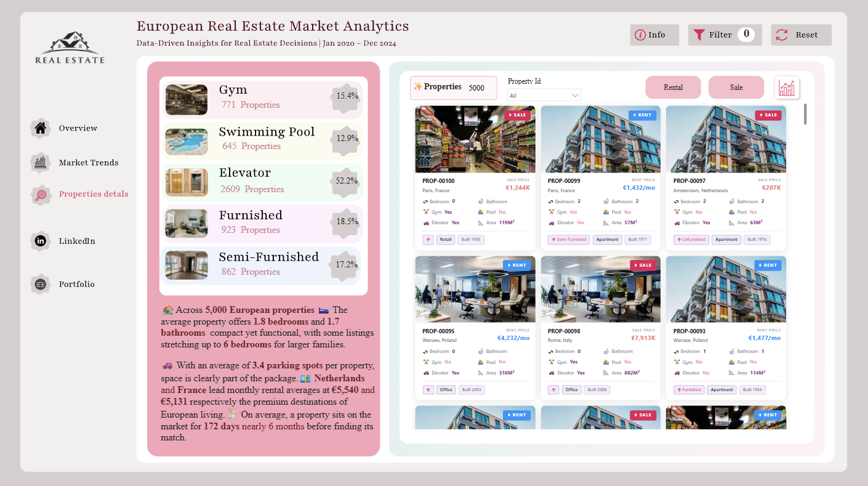
Task: Click the Market Trends chart icon
Action: (x=41, y=163)
